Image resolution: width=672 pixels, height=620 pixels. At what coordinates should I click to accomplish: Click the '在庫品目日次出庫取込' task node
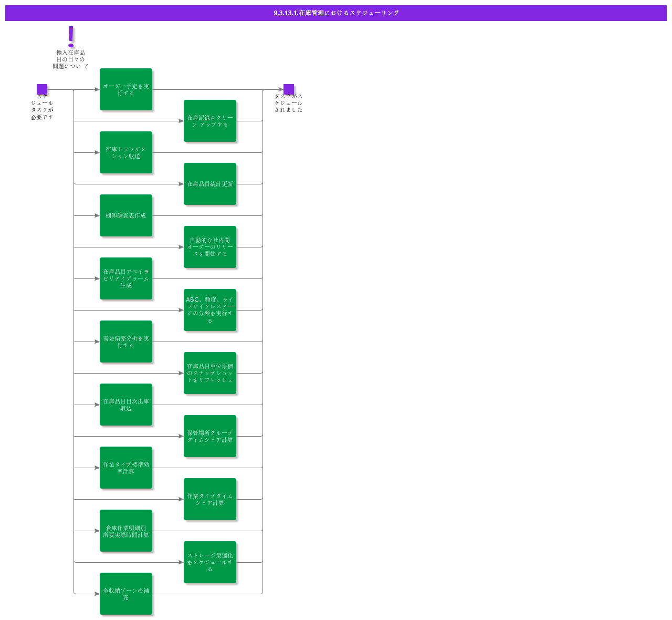coord(126,405)
